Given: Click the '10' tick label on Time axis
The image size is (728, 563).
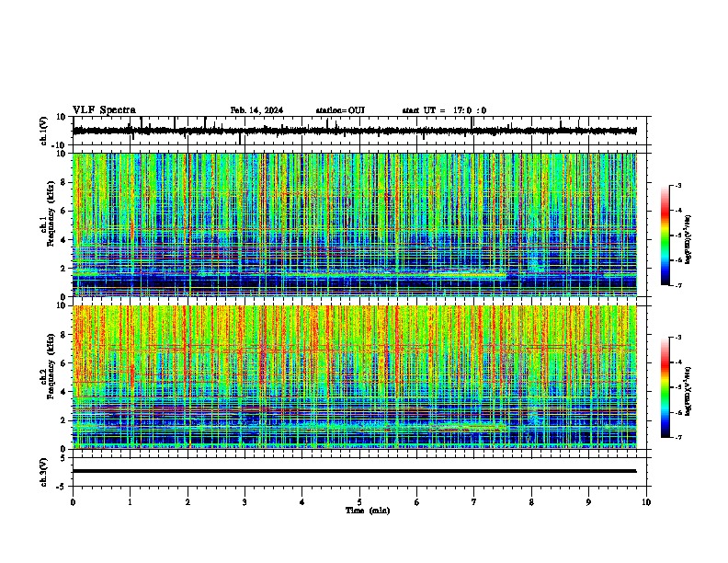Looking at the screenshot, I should pyautogui.click(x=646, y=502).
